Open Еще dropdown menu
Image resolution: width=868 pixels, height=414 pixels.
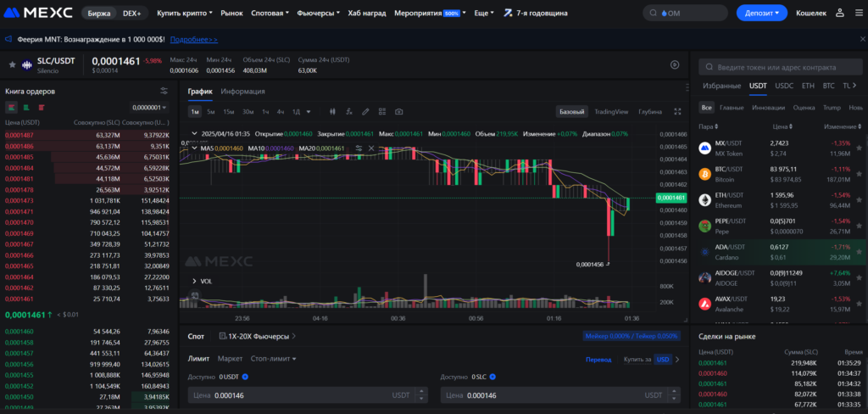tap(484, 13)
